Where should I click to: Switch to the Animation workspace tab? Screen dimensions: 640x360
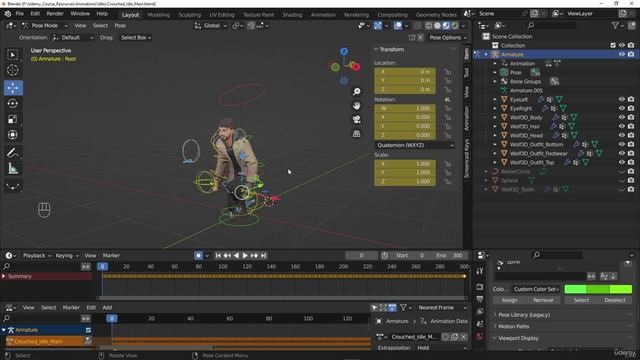pos(323,15)
